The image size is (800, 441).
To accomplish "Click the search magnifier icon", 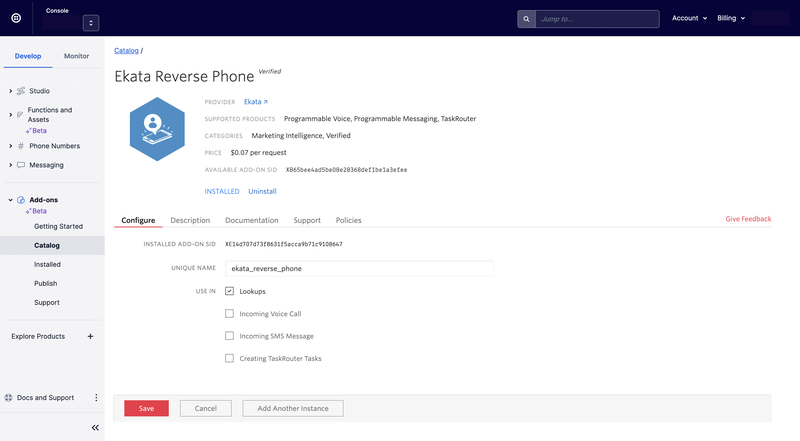I will pos(526,19).
